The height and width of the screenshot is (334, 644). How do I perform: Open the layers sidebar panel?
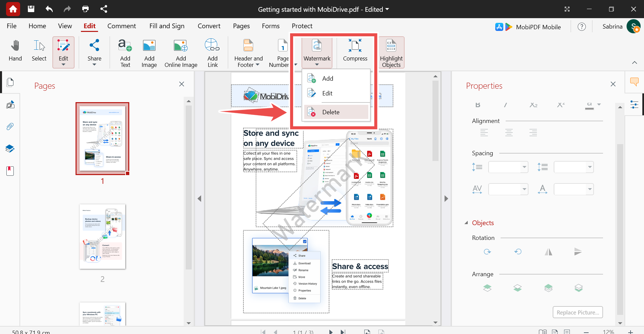pyautogui.click(x=10, y=149)
